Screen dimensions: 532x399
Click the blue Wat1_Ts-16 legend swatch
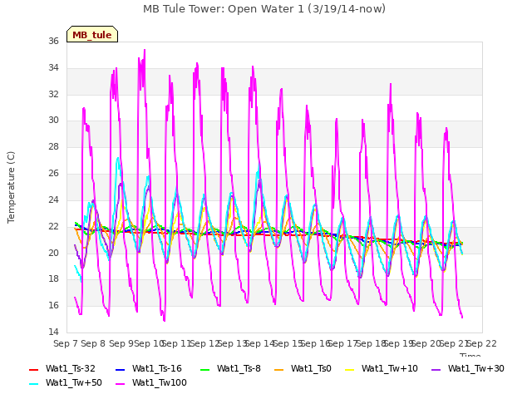[x=120, y=369]
